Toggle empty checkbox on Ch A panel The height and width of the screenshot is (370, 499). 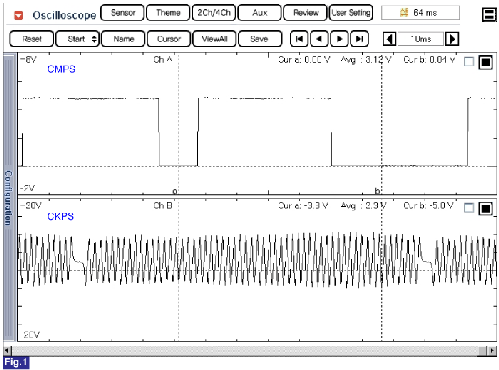(x=469, y=62)
